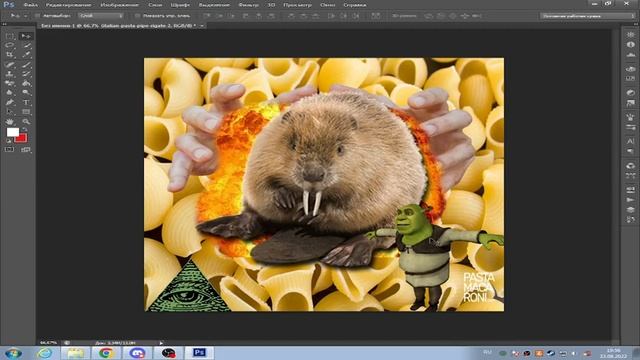Open File Explorer folder on taskbar
This screenshot has height=360, width=640.
(x=76, y=353)
